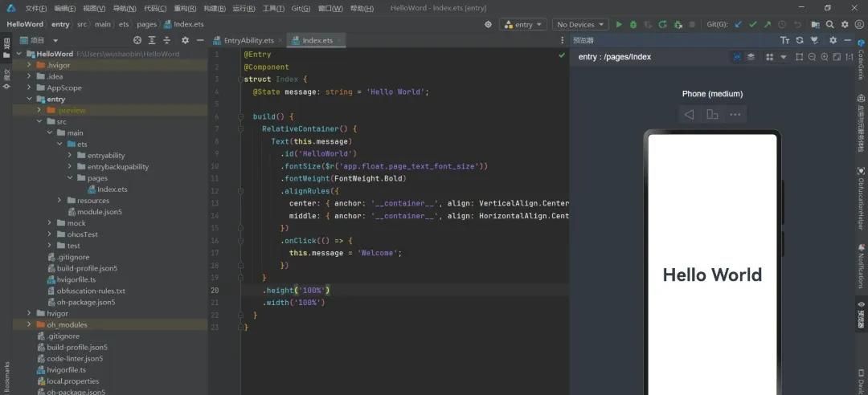
Task: Toggle Notifications side panel
Action: (x=861, y=266)
